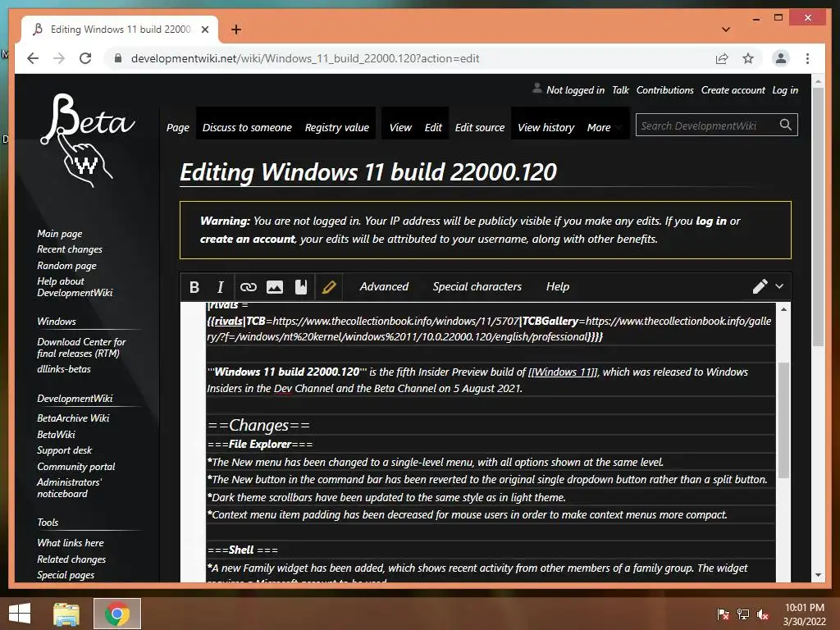Select the Edit source tab
840x630 pixels.
(x=479, y=127)
